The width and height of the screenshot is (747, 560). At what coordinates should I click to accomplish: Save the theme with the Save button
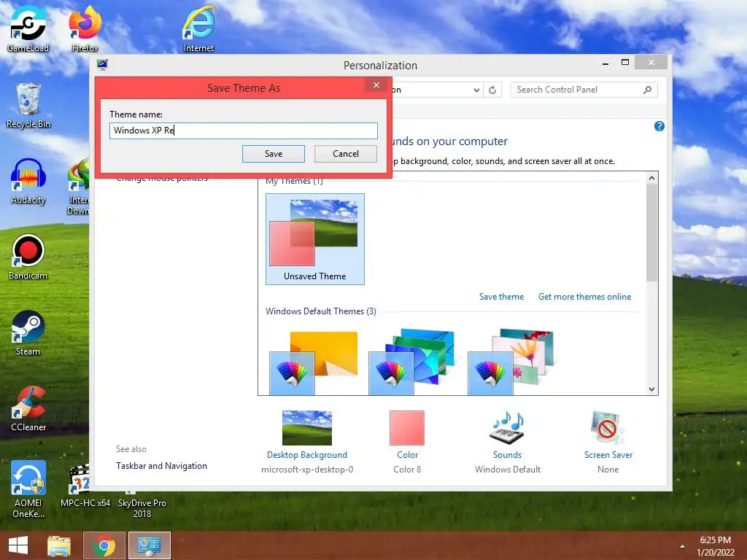(x=274, y=154)
